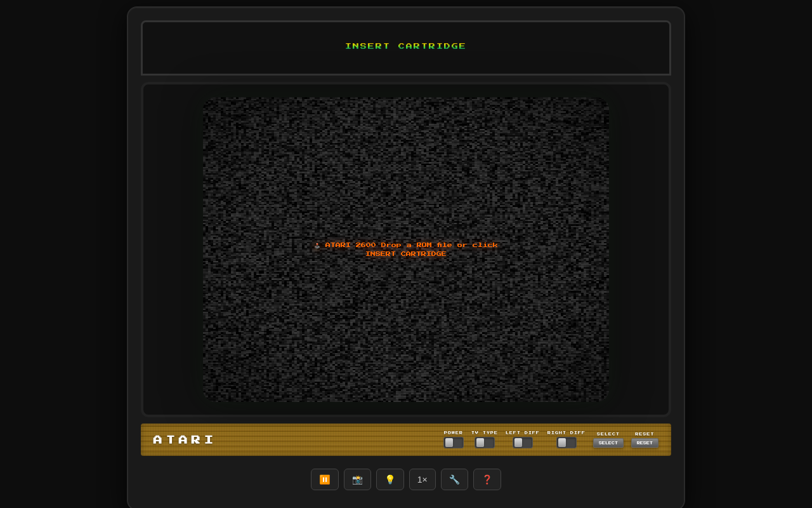Click the pause emulation icon
This screenshot has height=508, width=812.
[325, 479]
